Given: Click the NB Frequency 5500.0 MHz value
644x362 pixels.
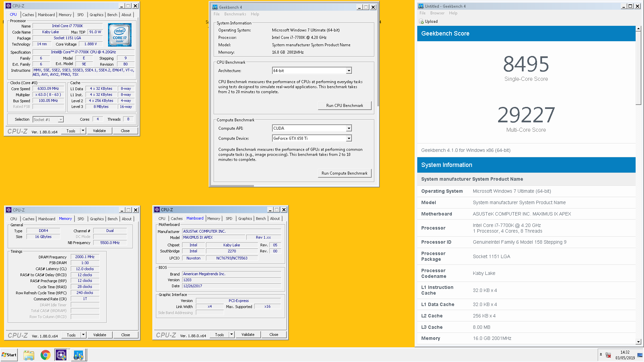Looking at the screenshot, I should [x=110, y=243].
